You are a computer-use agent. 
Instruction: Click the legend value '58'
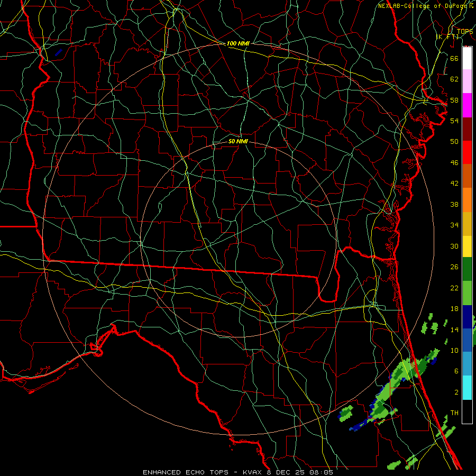[454, 100]
